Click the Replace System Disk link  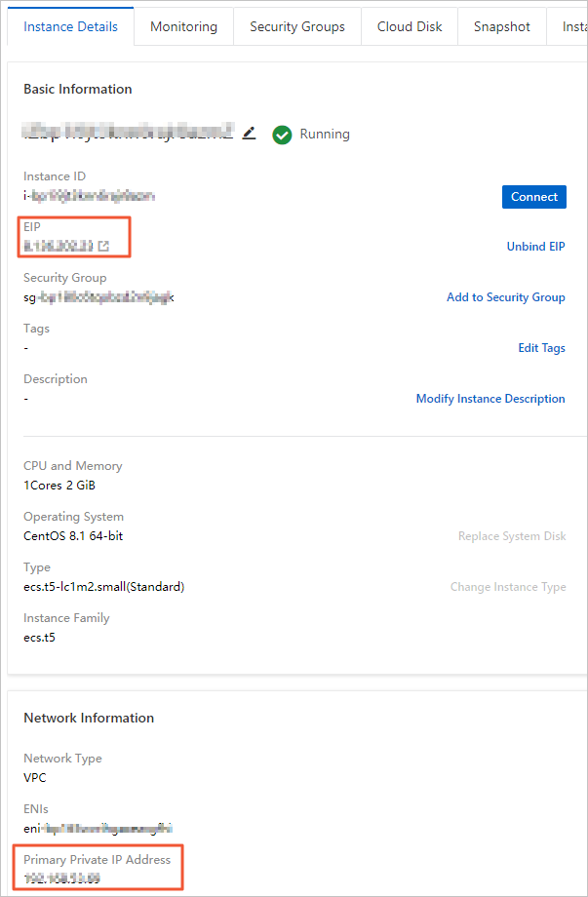[512, 536]
